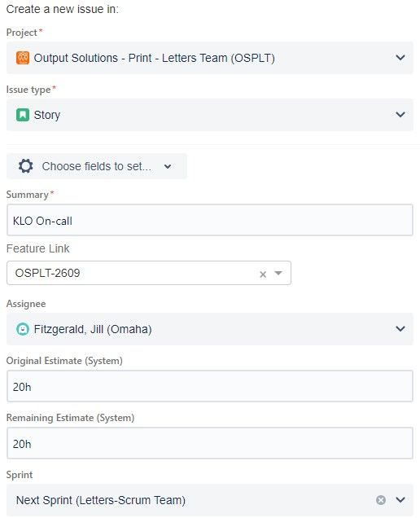
Task: Click the OSPLT-2609 Feature Link field
Action: 149,273
